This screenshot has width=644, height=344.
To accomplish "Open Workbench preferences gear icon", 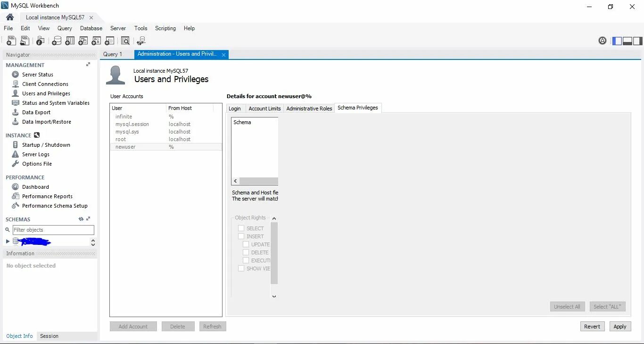I will 603,41.
